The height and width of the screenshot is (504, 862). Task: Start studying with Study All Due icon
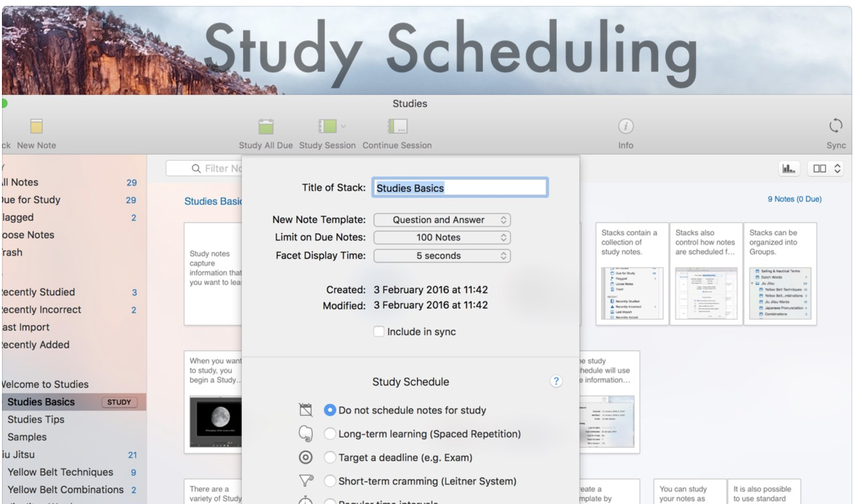point(266,126)
